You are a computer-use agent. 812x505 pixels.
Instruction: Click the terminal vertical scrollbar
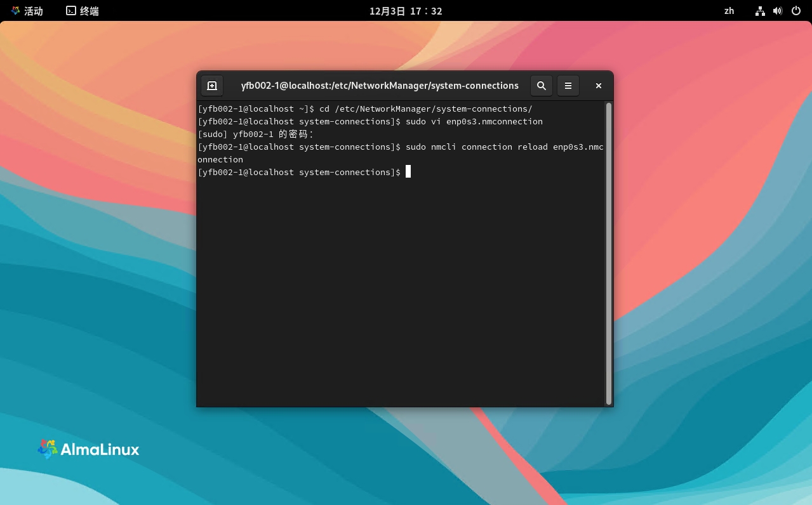[x=608, y=254]
